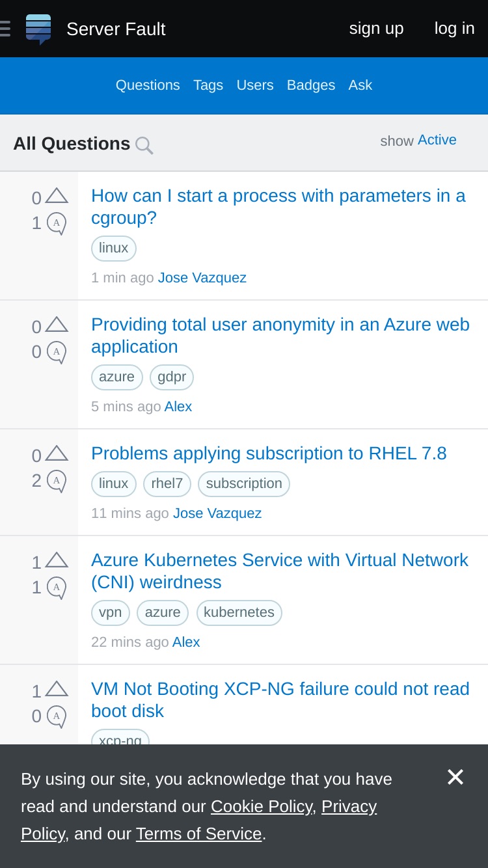The image size is (488, 868).
Task: Open the RHEL 7.8 subscription question
Action: point(269,454)
